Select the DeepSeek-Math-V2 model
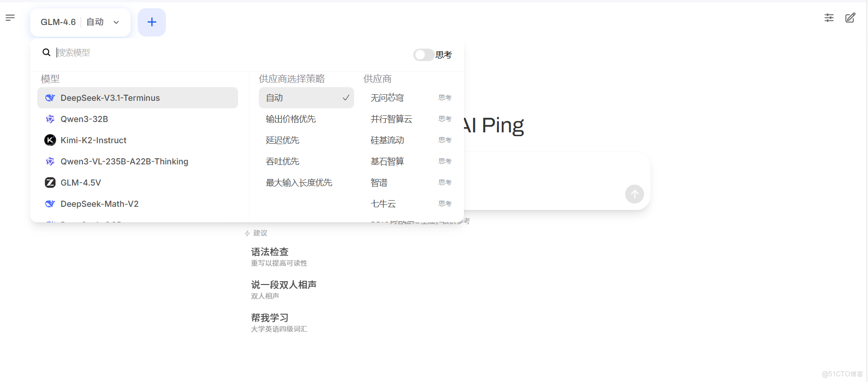This screenshot has width=868, height=382. point(138,204)
